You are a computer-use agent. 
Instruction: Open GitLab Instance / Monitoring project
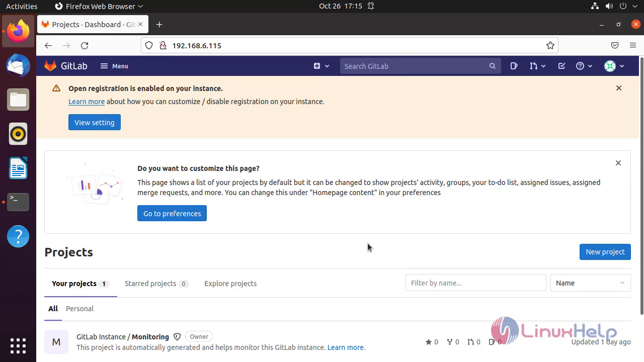[x=123, y=337]
